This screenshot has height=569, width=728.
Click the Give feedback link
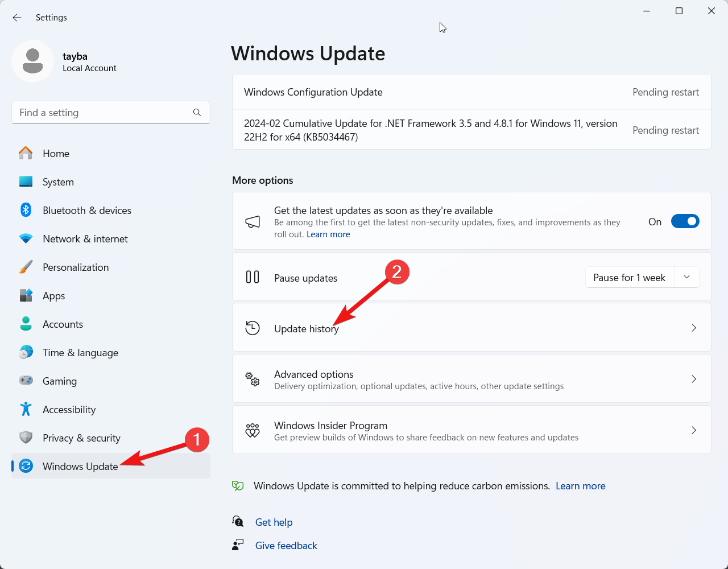[286, 546]
